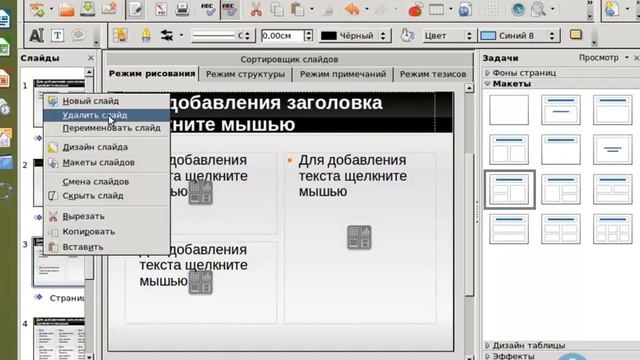Choose Удалить слайд from context menu
This screenshot has height=360, width=640.
pos(107,115)
